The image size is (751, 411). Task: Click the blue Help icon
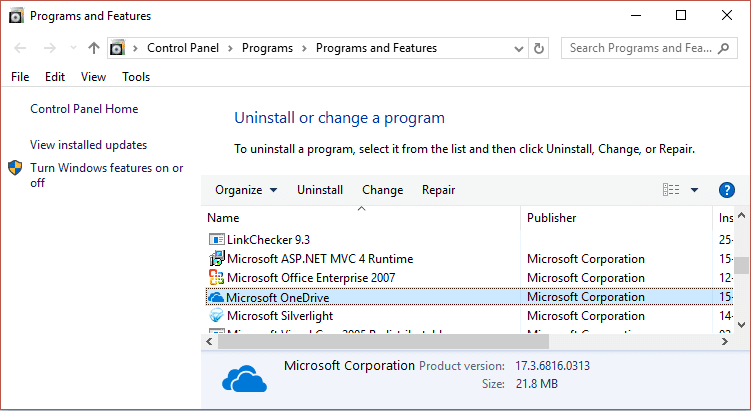[x=727, y=190]
